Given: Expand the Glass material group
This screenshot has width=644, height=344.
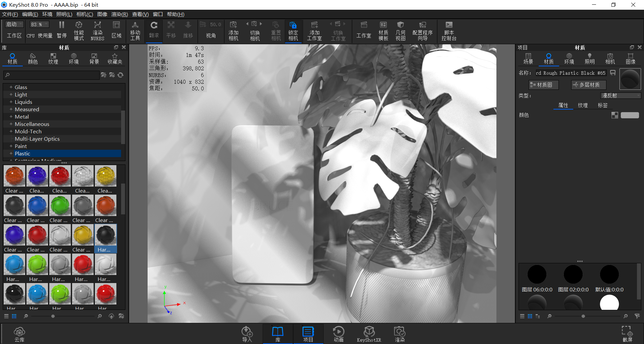Looking at the screenshot, I should (x=11, y=87).
